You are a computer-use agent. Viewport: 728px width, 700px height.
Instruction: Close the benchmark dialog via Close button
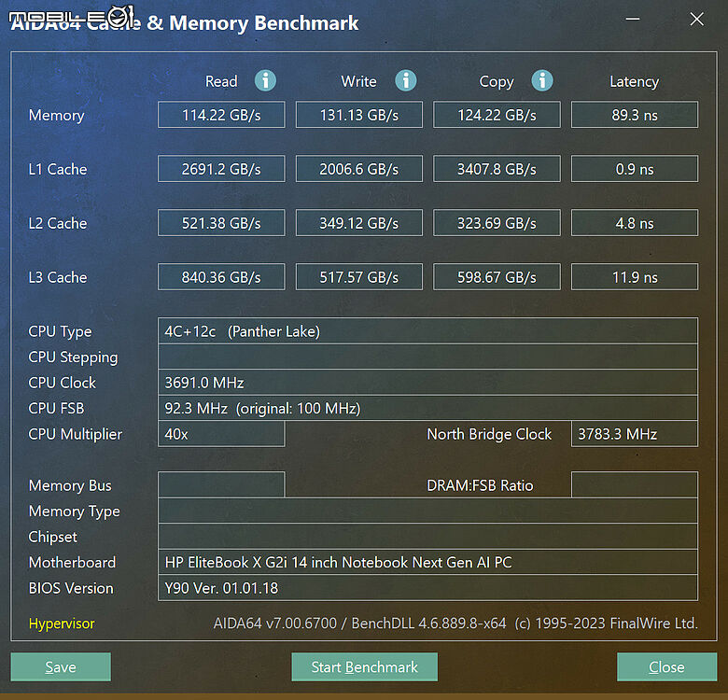coord(666,667)
